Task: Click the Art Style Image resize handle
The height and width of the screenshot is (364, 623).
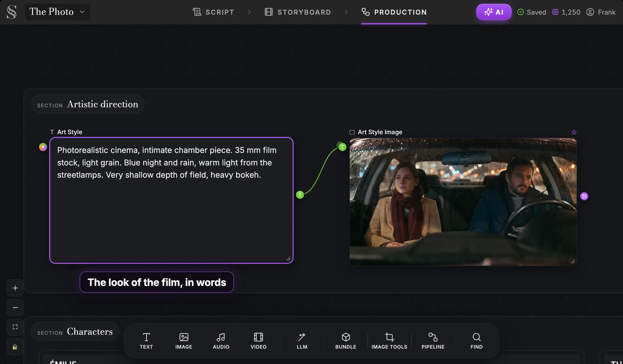Action: (x=572, y=262)
